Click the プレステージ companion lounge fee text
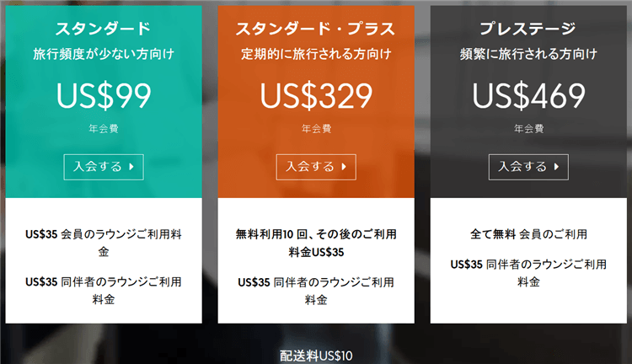The image size is (632, 364). tap(528, 272)
